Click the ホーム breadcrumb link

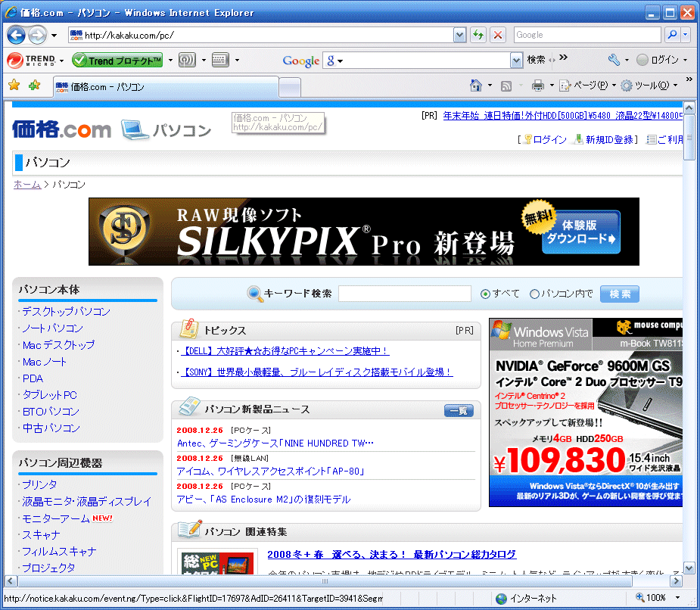point(27,185)
